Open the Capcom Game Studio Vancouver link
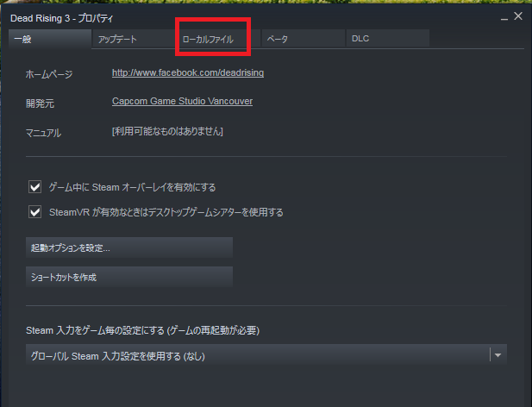Screen dimensions: 532x407 (182, 102)
